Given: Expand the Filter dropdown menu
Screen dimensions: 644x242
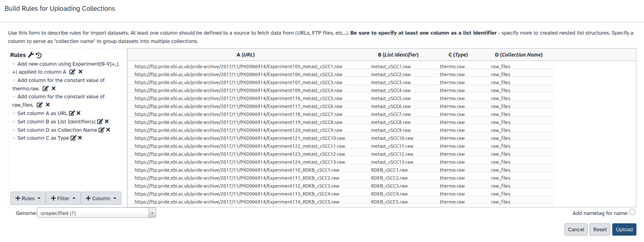Looking at the screenshot, I should [63, 198].
